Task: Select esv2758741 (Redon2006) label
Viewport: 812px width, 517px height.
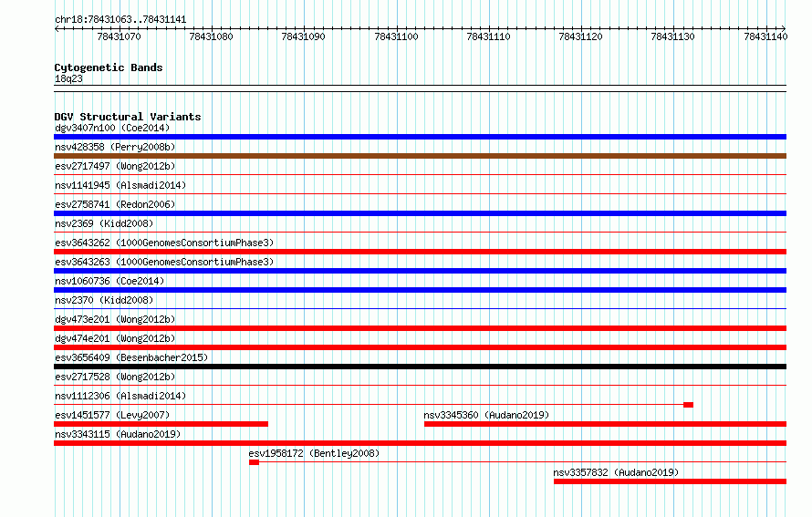Action: click(115, 204)
